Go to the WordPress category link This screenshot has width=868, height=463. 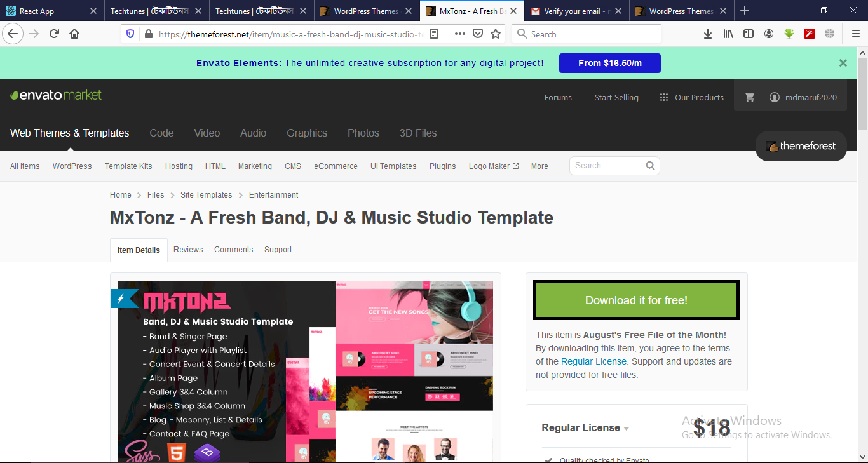click(x=72, y=166)
